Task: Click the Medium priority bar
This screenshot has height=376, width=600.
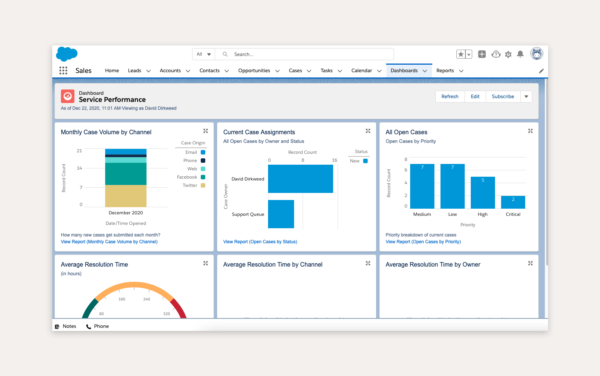Action: tap(422, 186)
